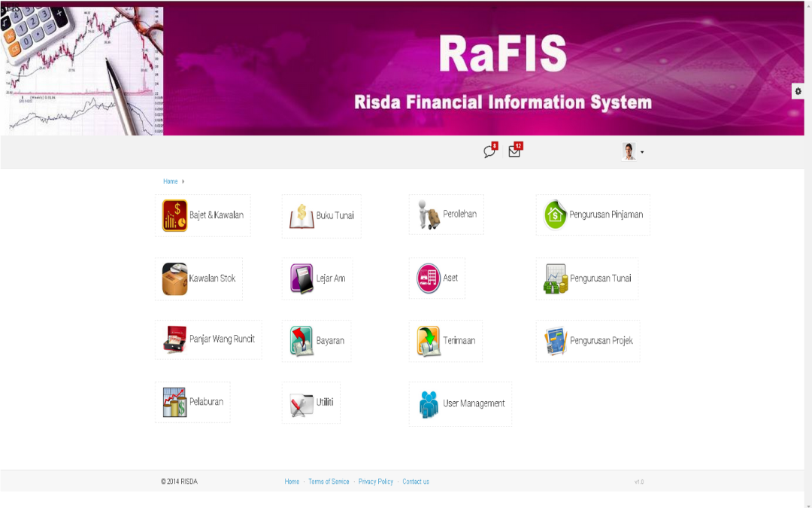Click the Buku Tunai label
The width and height of the screenshot is (812, 508).
click(335, 216)
